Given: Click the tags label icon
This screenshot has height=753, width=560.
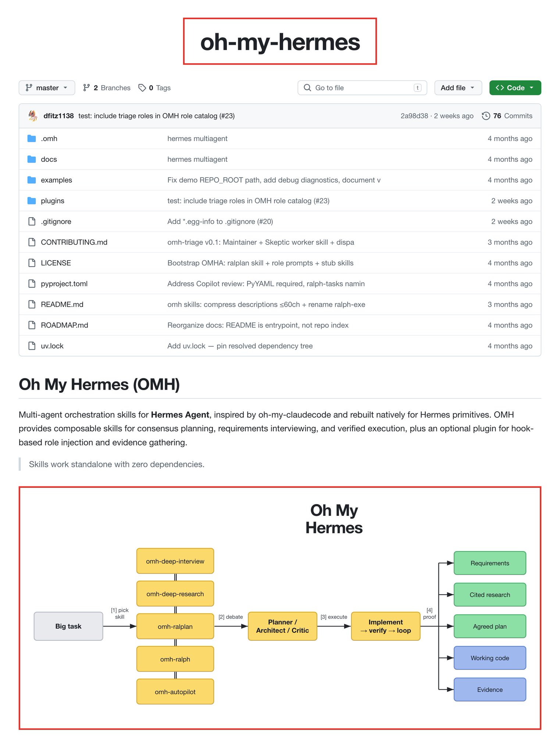Looking at the screenshot, I should point(142,88).
